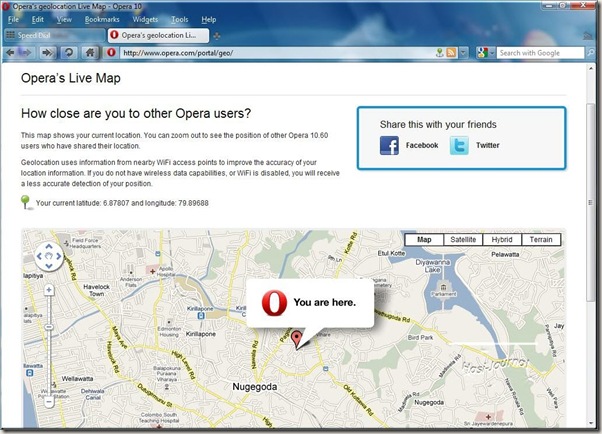Click the map zoom slider handle
Screen dimensions: 602x434
(49, 327)
